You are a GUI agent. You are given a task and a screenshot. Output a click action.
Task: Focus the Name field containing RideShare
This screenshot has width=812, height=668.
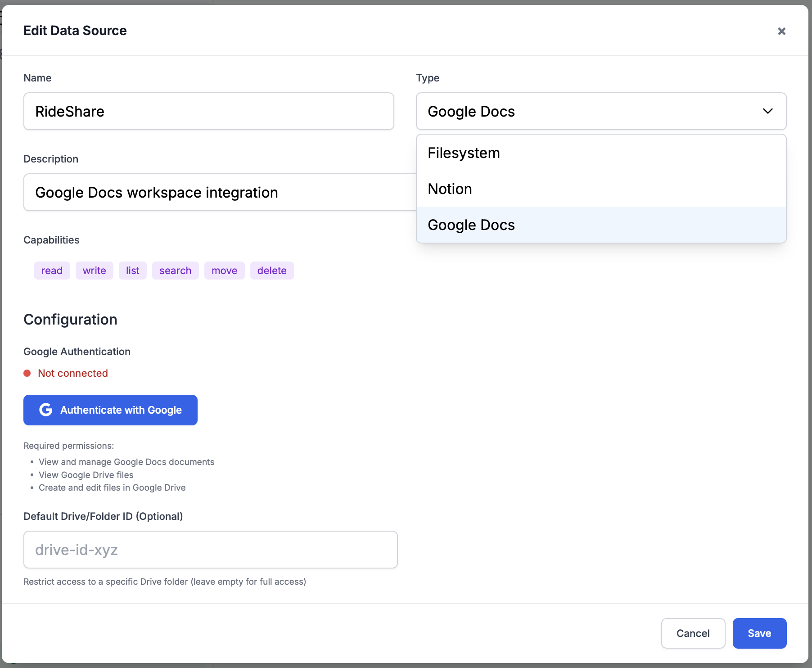coord(209,111)
